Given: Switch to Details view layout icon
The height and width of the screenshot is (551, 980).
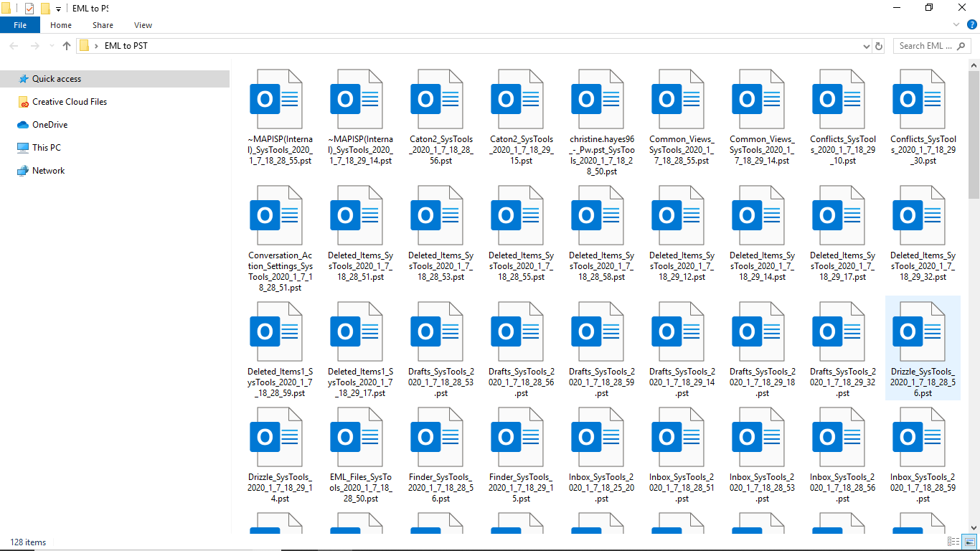Looking at the screenshot, I should pyautogui.click(x=953, y=542).
